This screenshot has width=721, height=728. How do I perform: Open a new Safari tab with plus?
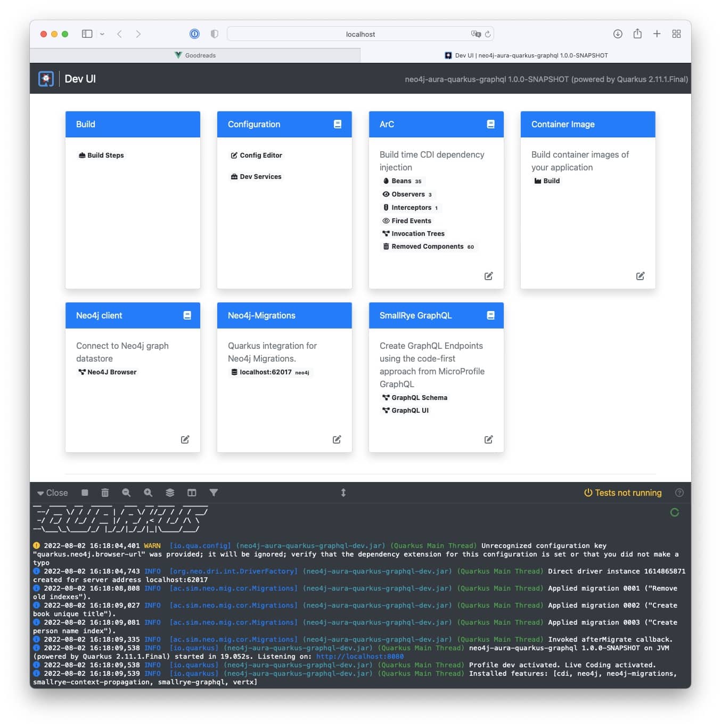pyautogui.click(x=657, y=34)
